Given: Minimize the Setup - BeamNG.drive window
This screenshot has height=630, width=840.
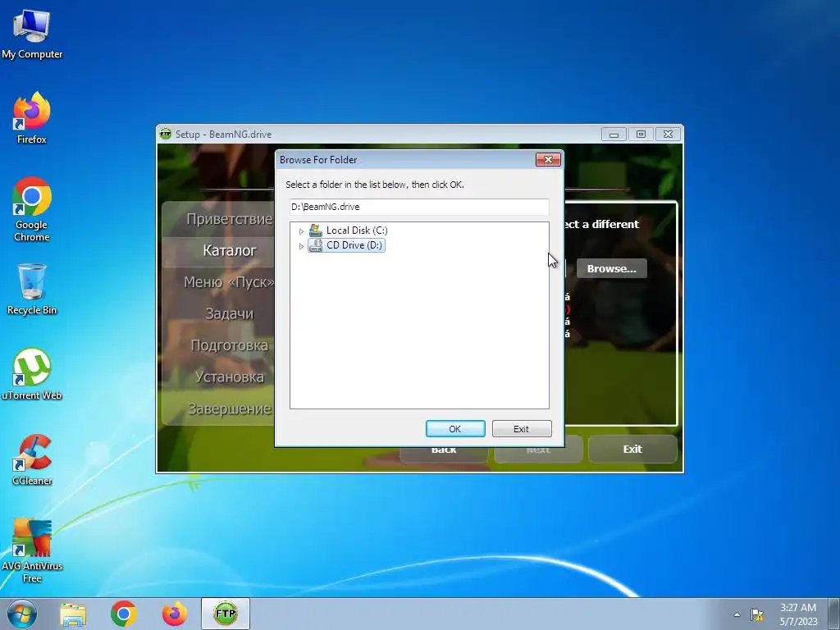Looking at the screenshot, I should (x=614, y=134).
